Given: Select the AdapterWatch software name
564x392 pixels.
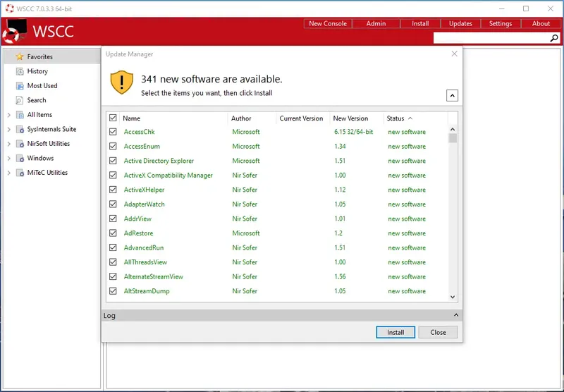Looking at the screenshot, I should pyautogui.click(x=145, y=204).
